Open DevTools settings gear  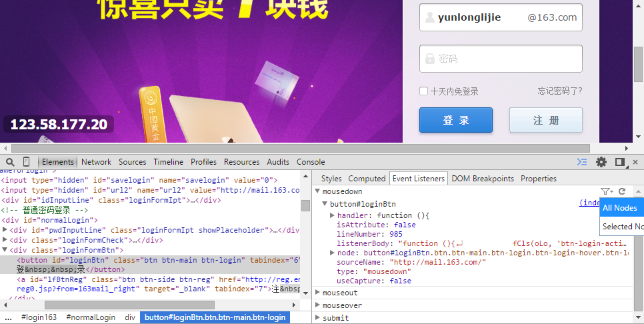click(601, 162)
